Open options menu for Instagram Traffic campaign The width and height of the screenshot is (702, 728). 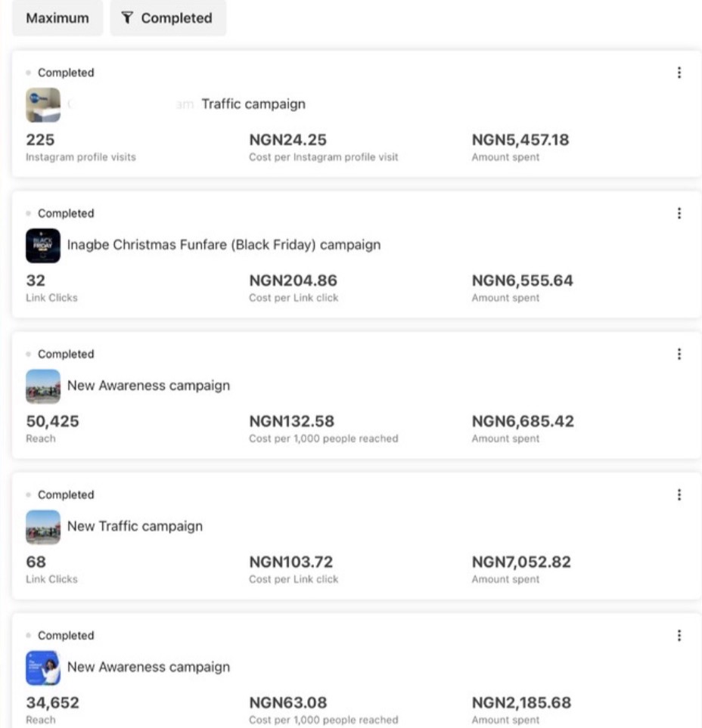[x=679, y=73]
